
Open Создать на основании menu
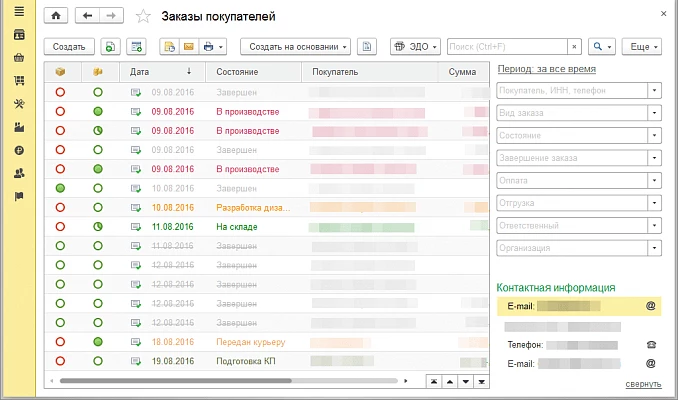tap(295, 47)
